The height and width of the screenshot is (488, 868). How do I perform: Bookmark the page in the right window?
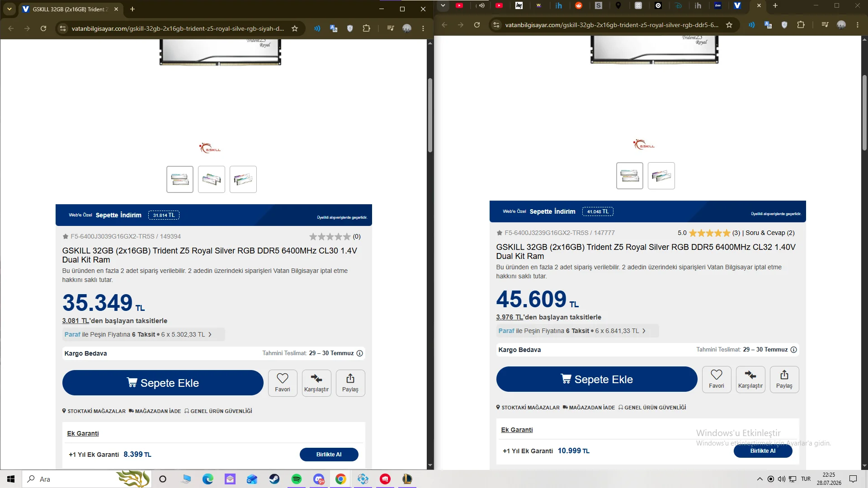point(729,25)
